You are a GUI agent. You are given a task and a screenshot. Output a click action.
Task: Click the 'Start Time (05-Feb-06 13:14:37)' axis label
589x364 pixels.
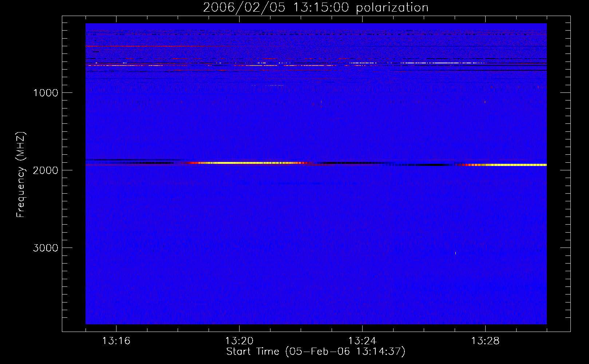(316, 352)
